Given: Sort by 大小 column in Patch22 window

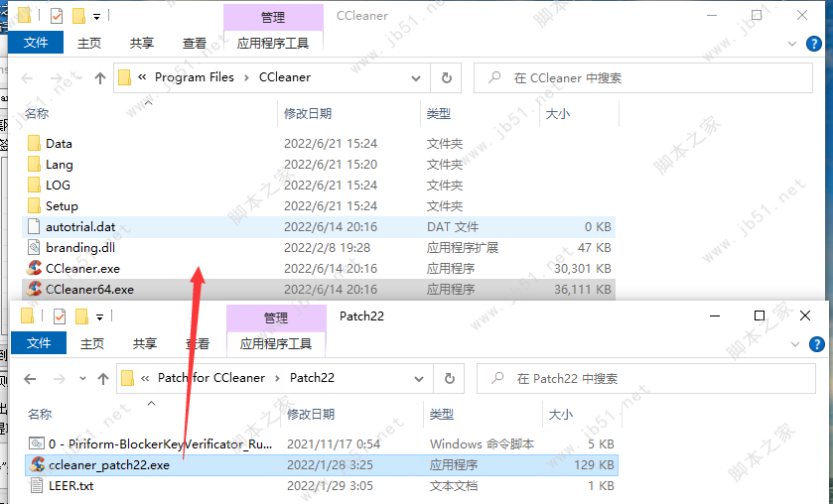Looking at the screenshot, I should point(561,415).
